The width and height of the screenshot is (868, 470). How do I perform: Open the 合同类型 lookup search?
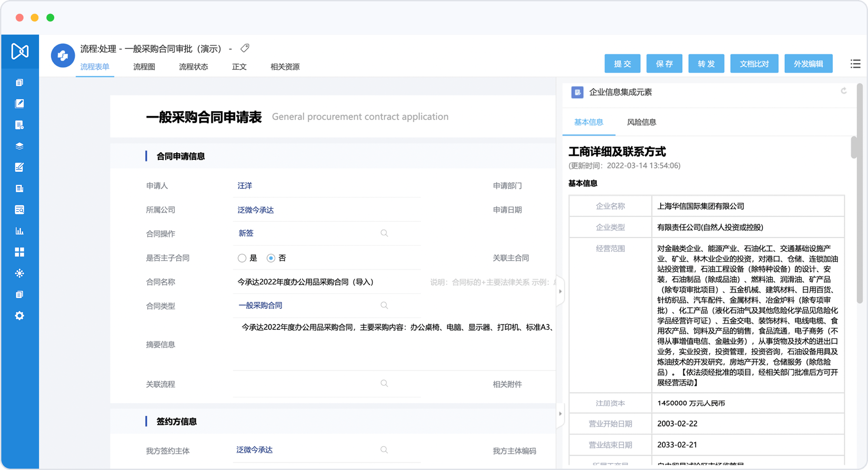pyautogui.click(x=384, y=305)
